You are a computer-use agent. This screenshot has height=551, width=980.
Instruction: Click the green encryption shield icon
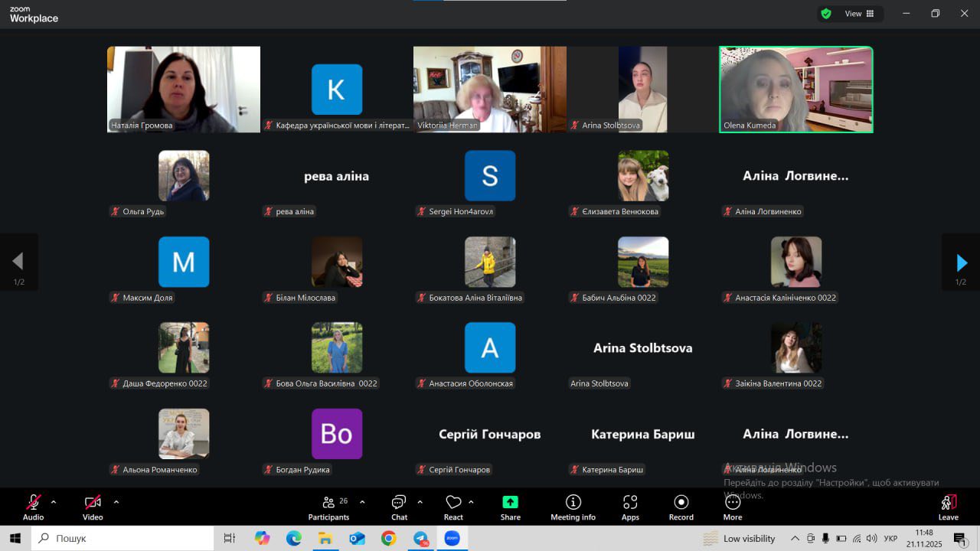click(826, 14)
